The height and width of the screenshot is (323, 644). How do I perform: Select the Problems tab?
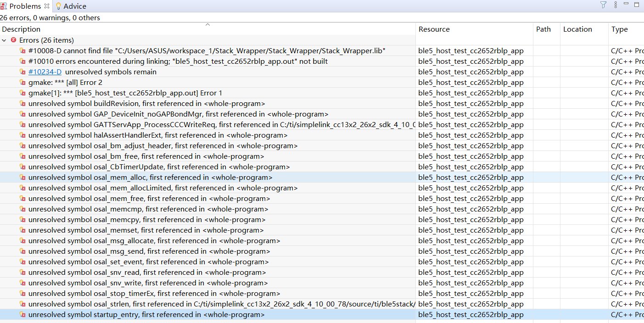pyautogui.click(x=25, y=6)
